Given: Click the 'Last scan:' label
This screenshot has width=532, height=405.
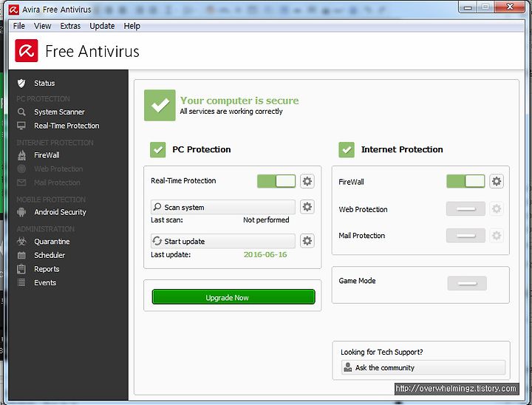Looking at the screenshot, I should tap(166, 220).
